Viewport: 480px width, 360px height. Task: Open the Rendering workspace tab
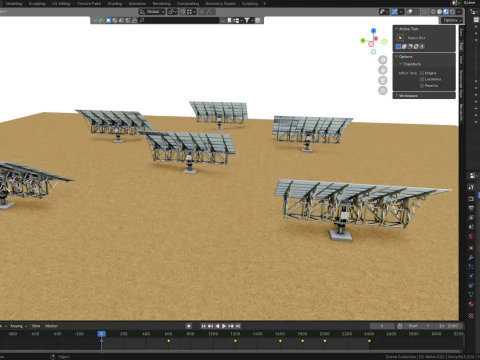tap(161, 3)
